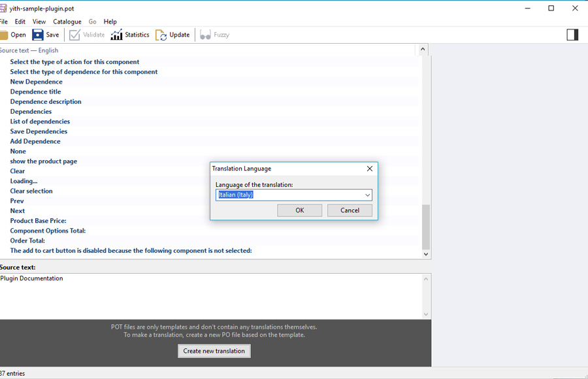Click the Italian (Italy) language field
The width and height of the screenshot is (588, 379).
pyautogui.click(x=287, y=195)
